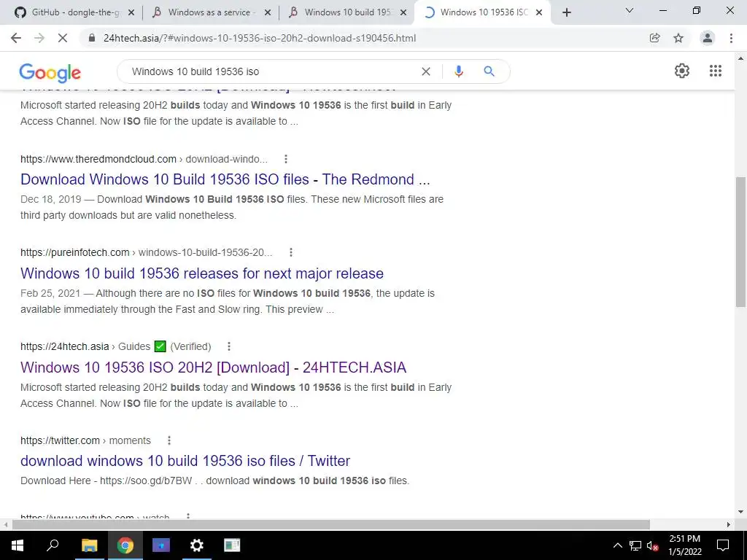The image size is (747, 560).
Task: Click the muted volume tray icon
Action: pos(652,545)
